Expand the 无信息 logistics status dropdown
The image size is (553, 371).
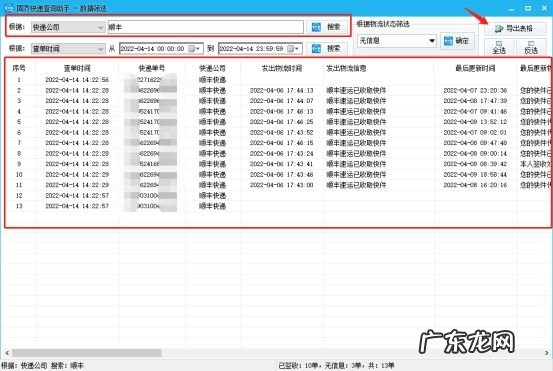[x=432, y=41]
